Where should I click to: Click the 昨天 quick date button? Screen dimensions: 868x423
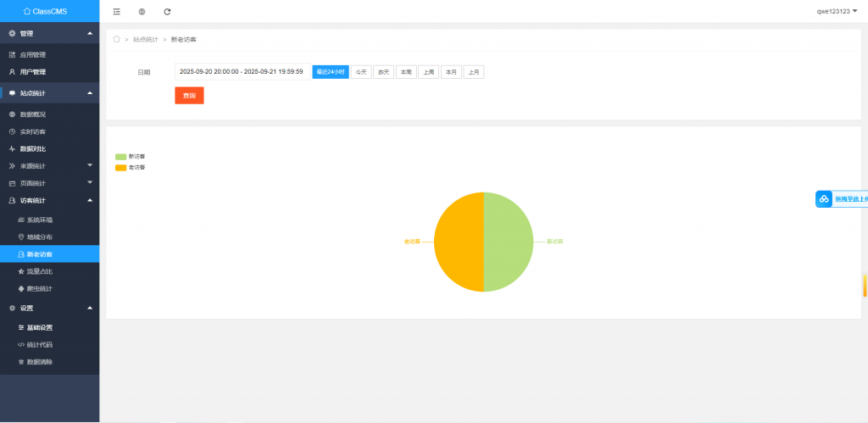click(x=384, y=72)
